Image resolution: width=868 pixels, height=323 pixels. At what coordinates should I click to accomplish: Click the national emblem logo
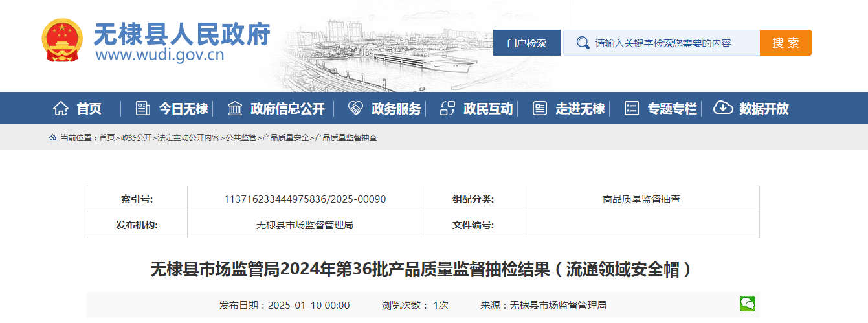tap(62, 41)
